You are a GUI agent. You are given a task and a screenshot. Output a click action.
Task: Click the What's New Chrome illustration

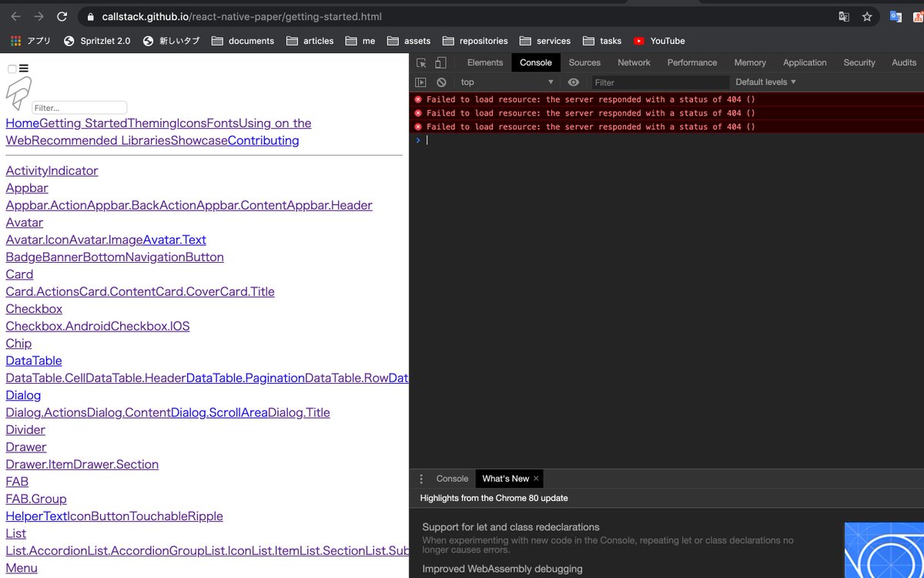coord(884,550)
